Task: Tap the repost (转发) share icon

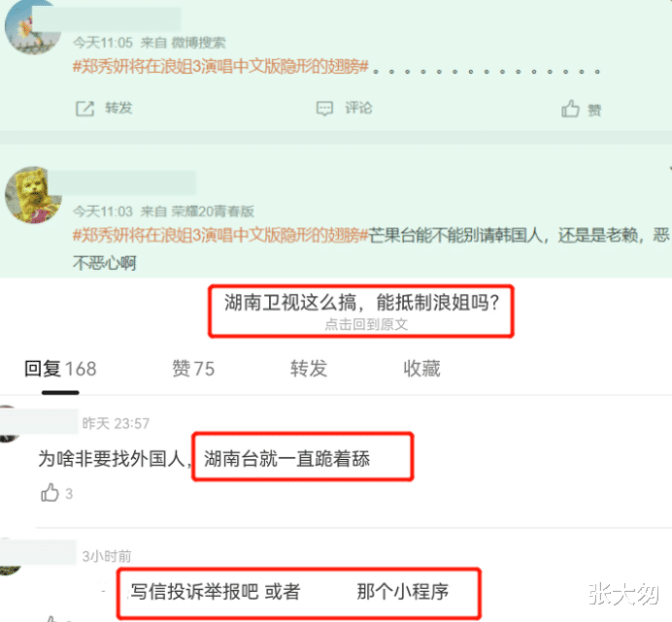Action: pos(84,109)
